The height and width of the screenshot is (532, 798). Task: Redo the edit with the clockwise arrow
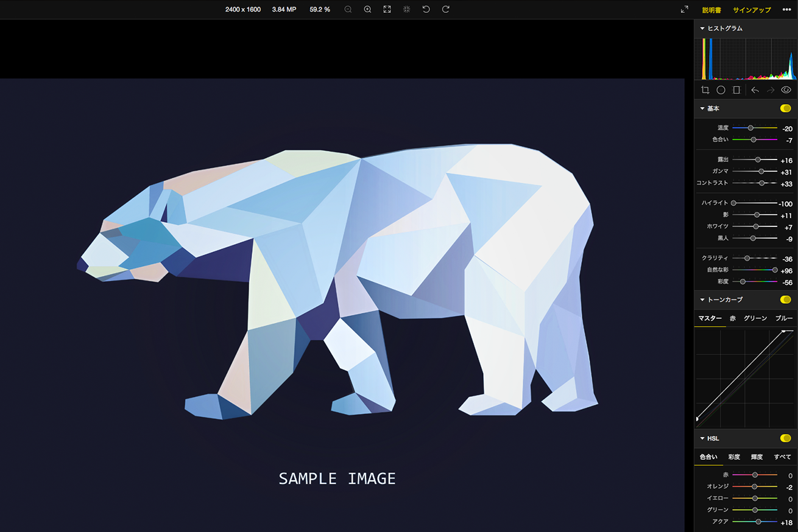[x=446, y=10]
